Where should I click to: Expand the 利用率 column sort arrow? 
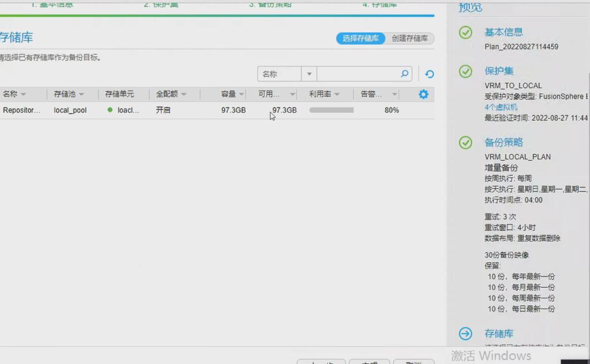pos(337,95)
